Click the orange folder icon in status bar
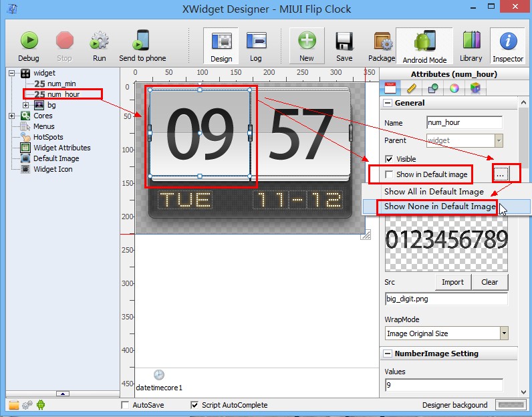The width and height of the screenshot is (532, 417). point(14,405)
